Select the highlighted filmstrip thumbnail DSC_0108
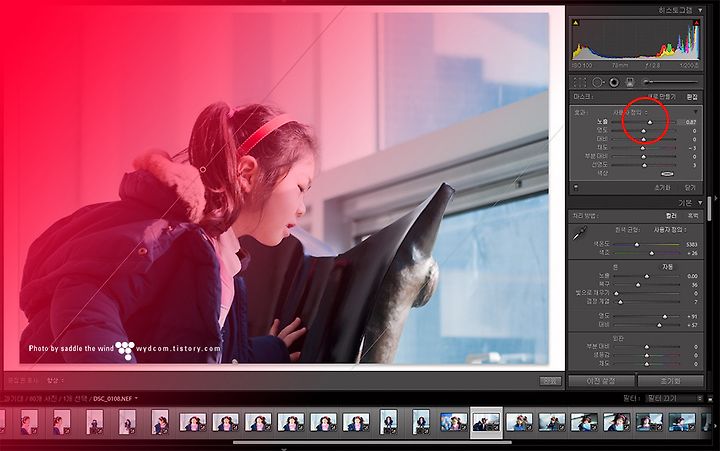Viewport: 720px width, 451px height. pos(486,422)
